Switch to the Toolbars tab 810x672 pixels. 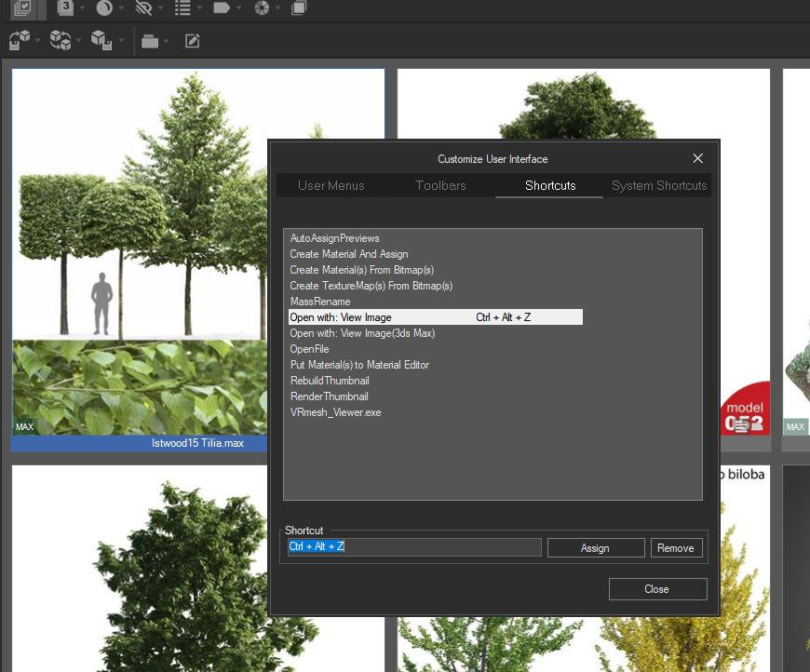(440, 185)
